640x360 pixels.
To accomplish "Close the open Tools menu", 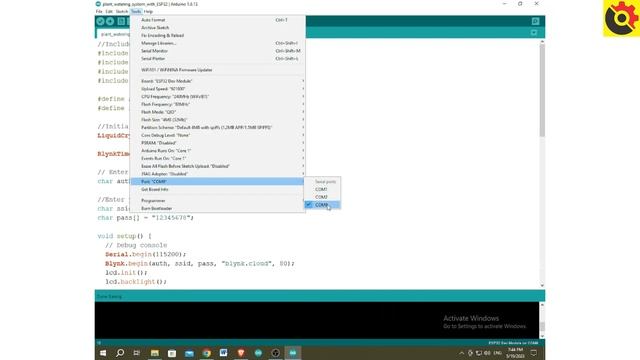I will pyautogui.click(x=136, y=11).
